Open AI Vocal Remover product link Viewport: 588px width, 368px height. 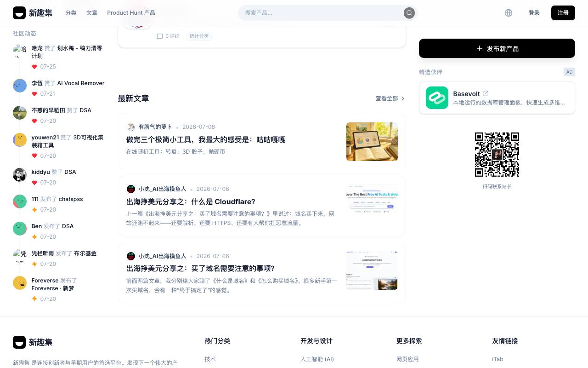(81, 83)
